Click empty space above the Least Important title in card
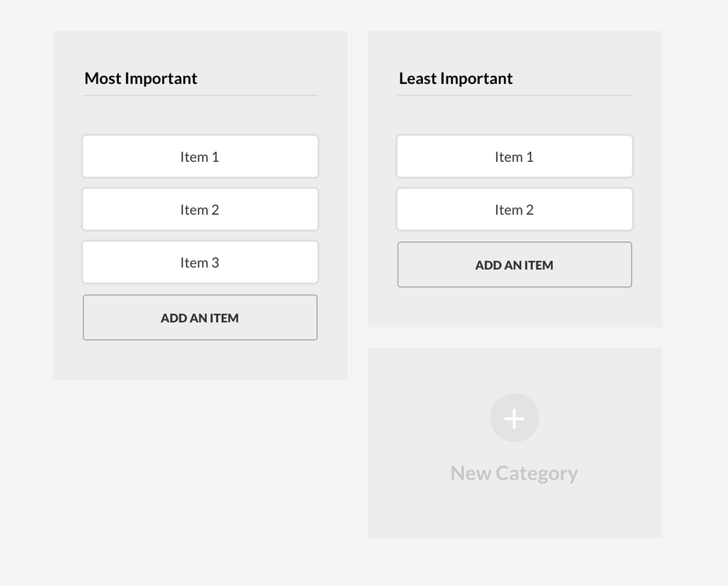Screen dimensions: 728x586 [514, 50]
